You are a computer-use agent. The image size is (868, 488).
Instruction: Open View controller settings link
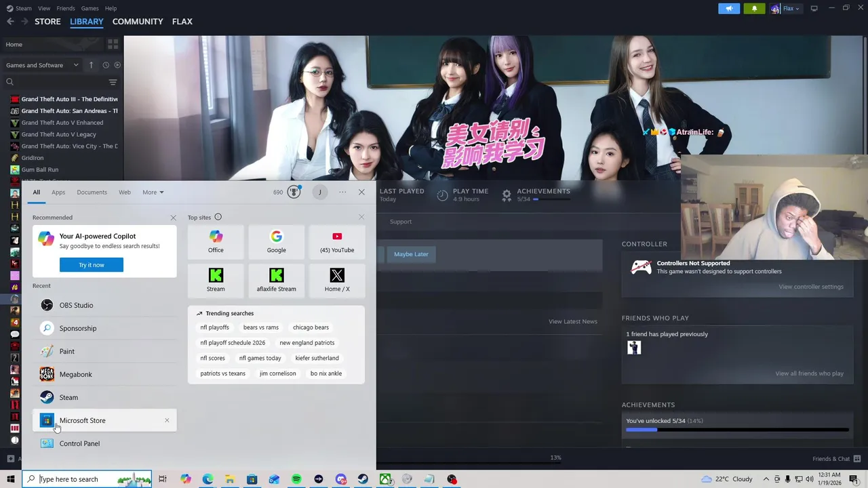(x=811, y=287)
